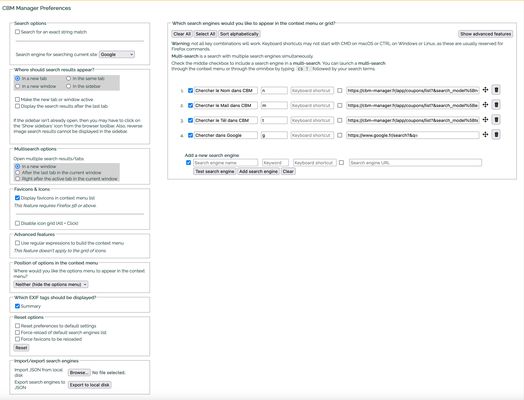Click Test search engine button

(x=215, y=171)
